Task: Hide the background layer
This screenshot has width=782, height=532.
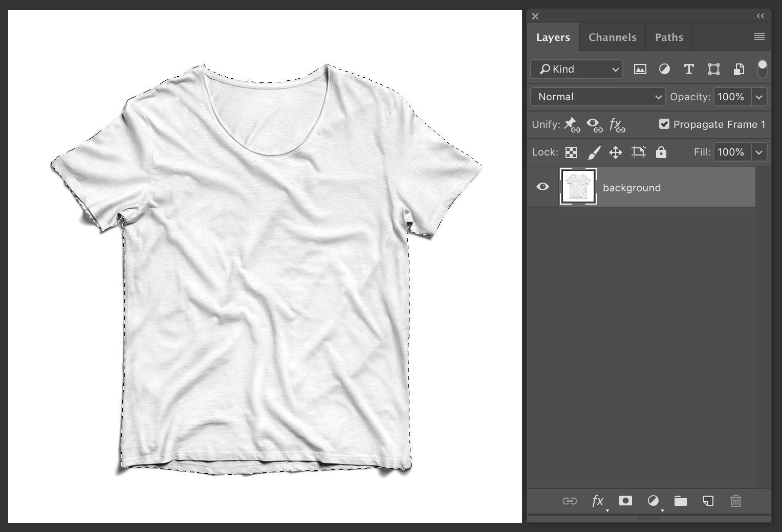Action: (542, 187)
